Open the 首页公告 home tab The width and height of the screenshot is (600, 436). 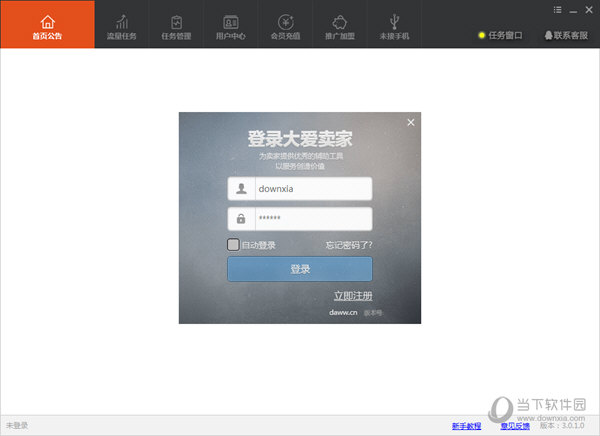47,24
